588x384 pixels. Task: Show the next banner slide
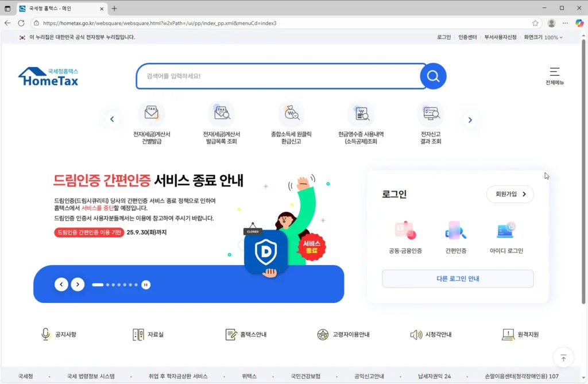coord(78,285)
